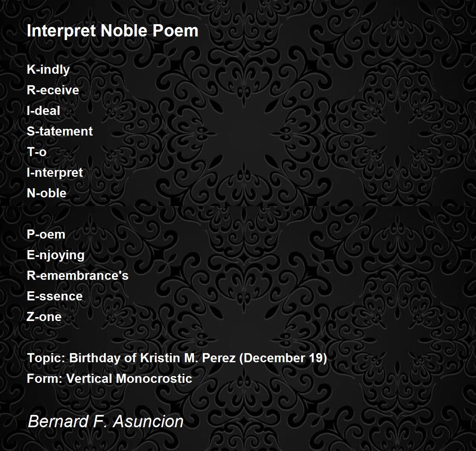
Task: Click the S-tatement line
Action: click(60, 131)
